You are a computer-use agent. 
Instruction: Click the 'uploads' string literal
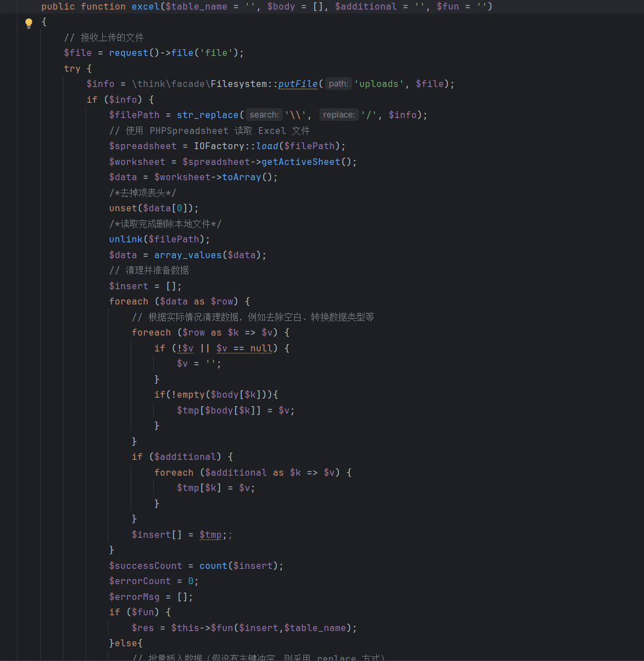pos(379,84)
